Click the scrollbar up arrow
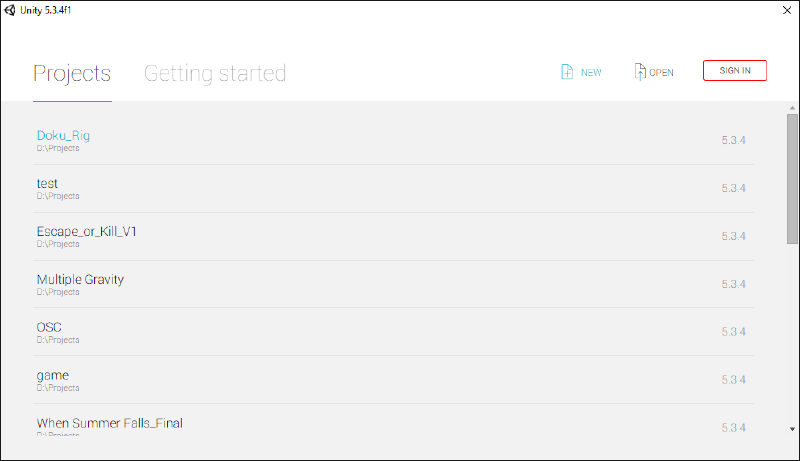800x461 pixels. (x=792, y=107)
